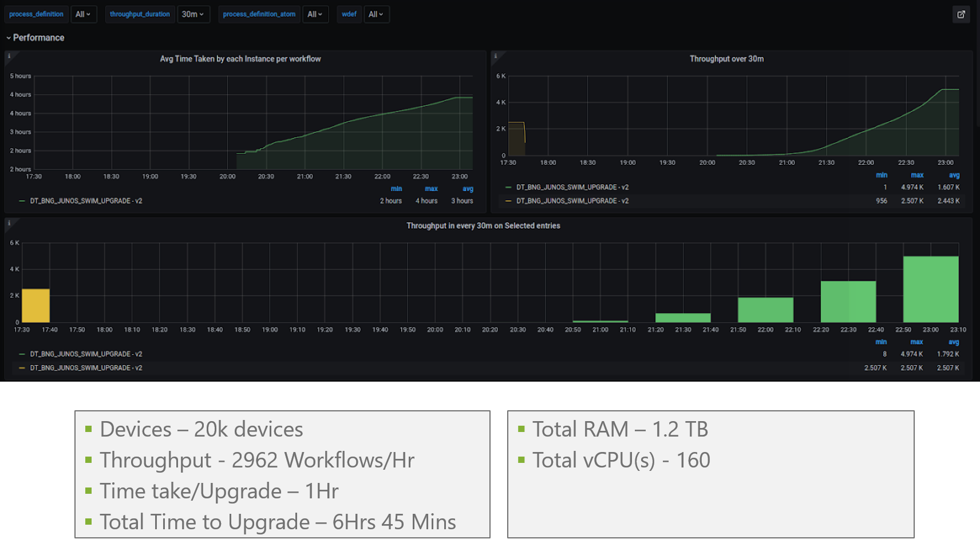Click the process_definition_atom variable label
The height and width of the screenshot is (547, 980).
tap(259, 14)
